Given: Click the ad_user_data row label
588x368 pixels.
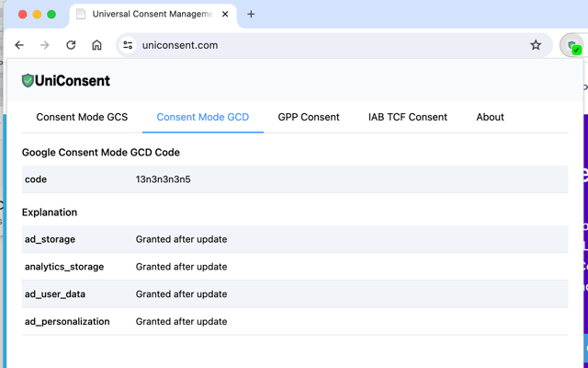Looking at the screenshot, I should tap(55, 294).
